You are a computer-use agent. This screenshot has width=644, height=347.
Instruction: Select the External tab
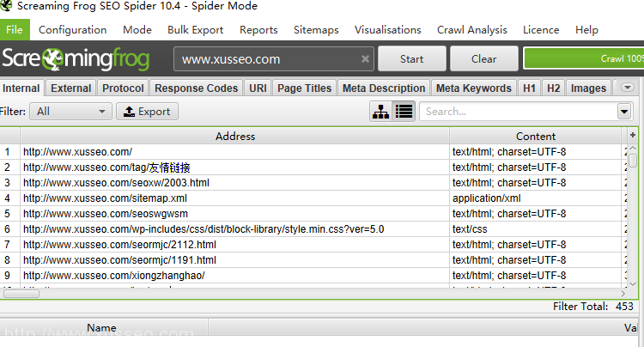[x=71, y=88]
